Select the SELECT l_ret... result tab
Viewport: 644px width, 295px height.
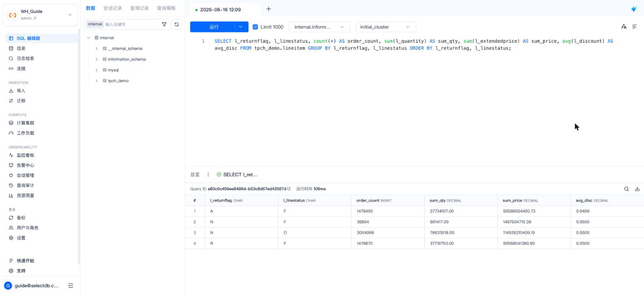point(237,175)
